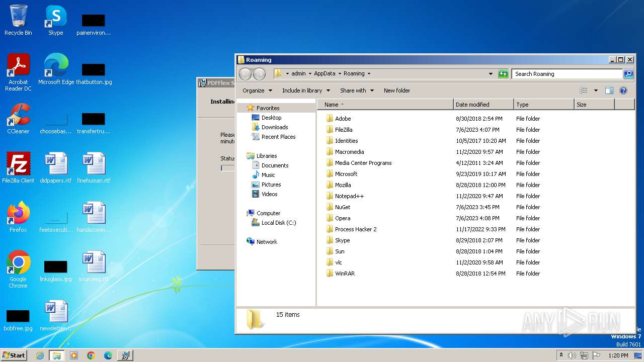
Task: Open the Share with dropdown
Action: point(357,90)
